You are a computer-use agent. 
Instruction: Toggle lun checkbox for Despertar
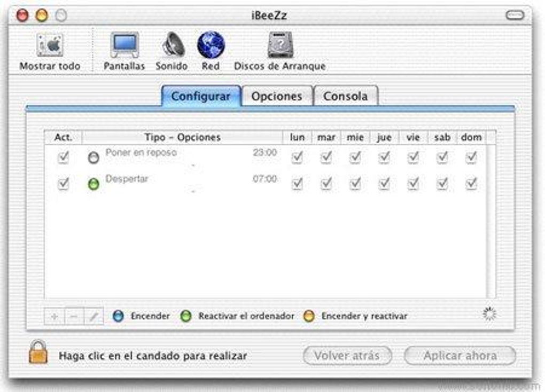pyautogui.click(x=297, y=183)
